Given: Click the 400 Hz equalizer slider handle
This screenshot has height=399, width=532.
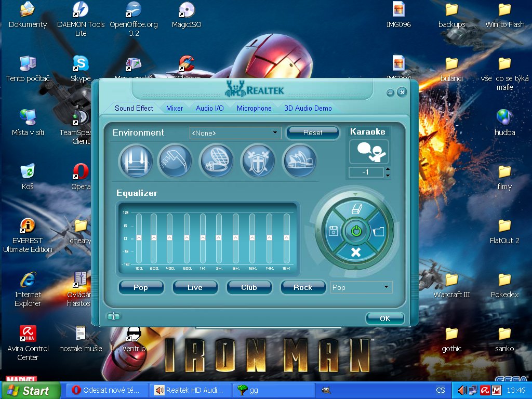Looking at the screenshot, I should pyautogui.click(x=169, y=238).
